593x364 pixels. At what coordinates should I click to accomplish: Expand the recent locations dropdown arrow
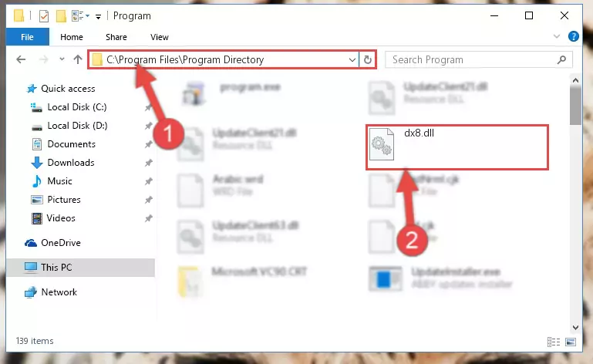(x=62, y=59)
